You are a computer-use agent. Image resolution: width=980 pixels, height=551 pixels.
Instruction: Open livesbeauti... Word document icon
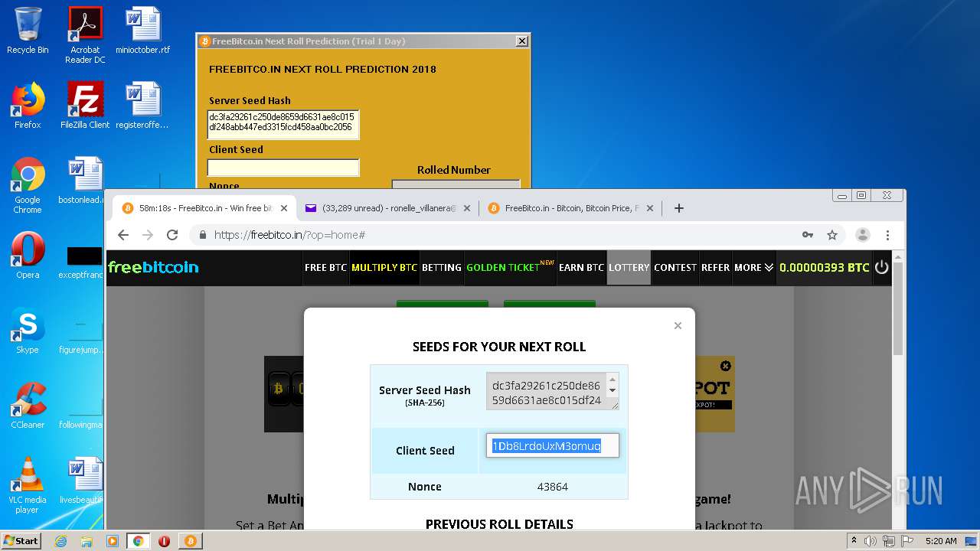(83, 481)
